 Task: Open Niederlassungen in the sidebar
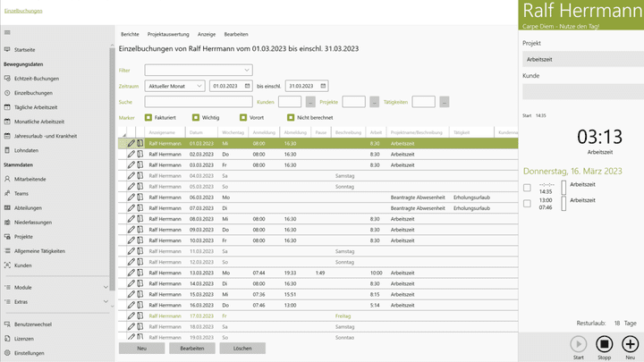(x=33, y=222)
